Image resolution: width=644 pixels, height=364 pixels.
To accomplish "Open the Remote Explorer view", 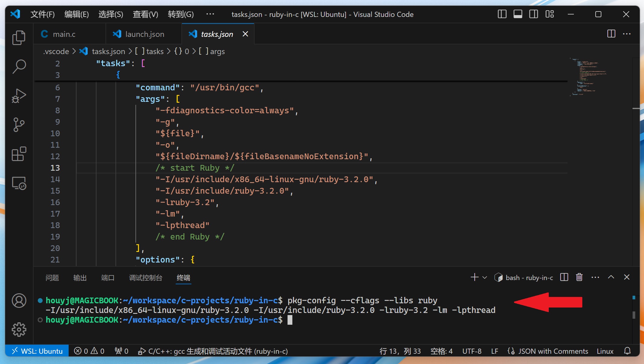I will (x=19, y=183).
